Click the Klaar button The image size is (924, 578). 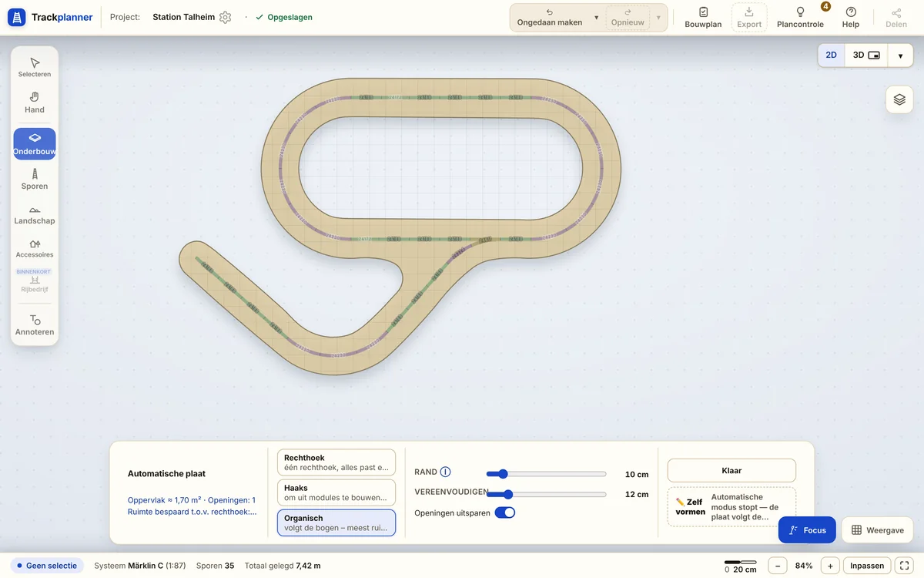click(731, 470)
